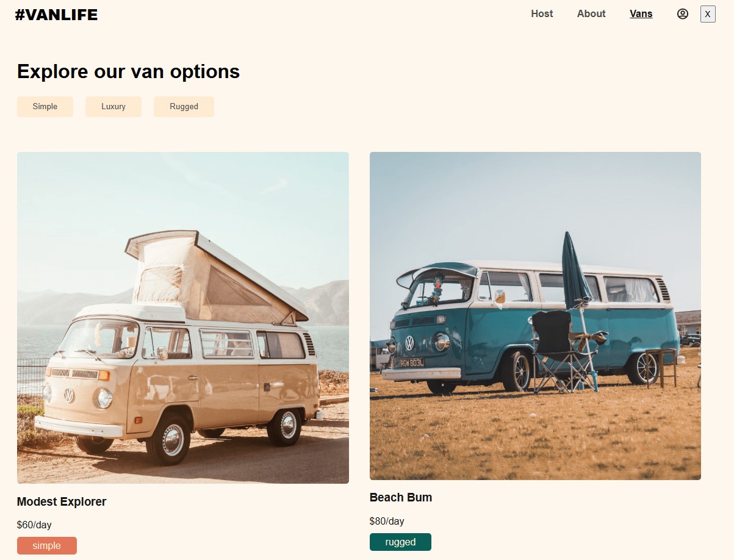The image size is (734, 560).
Task: Open the user account profile icon
Action: pos(682,14)
